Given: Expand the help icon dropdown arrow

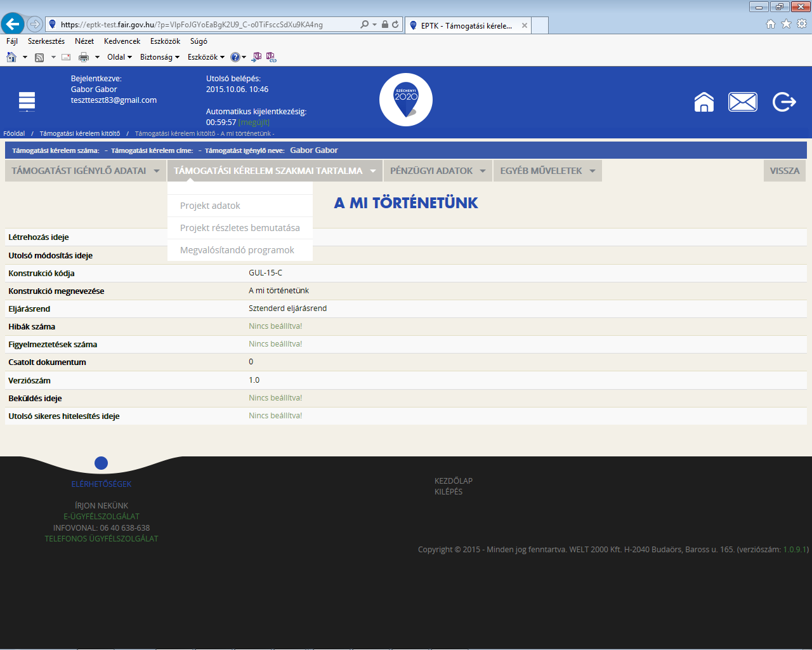Looking at the screenshot, I should pos(244,57).
